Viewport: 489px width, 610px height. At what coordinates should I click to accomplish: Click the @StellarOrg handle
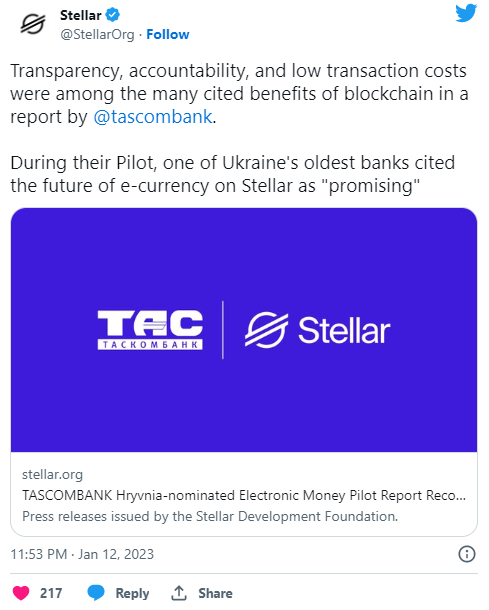tap(97, 35)
